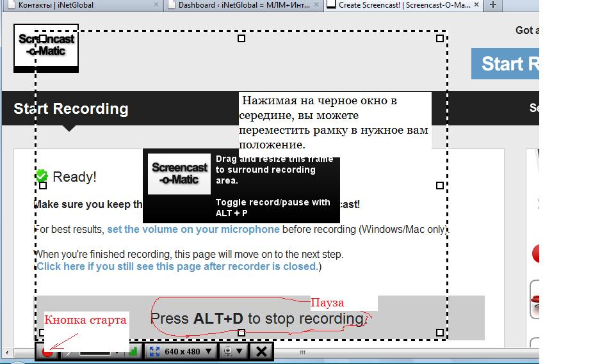Close the Create Screencast! tab
Viewport: 593px width, 364px height.
coord(476,5)
